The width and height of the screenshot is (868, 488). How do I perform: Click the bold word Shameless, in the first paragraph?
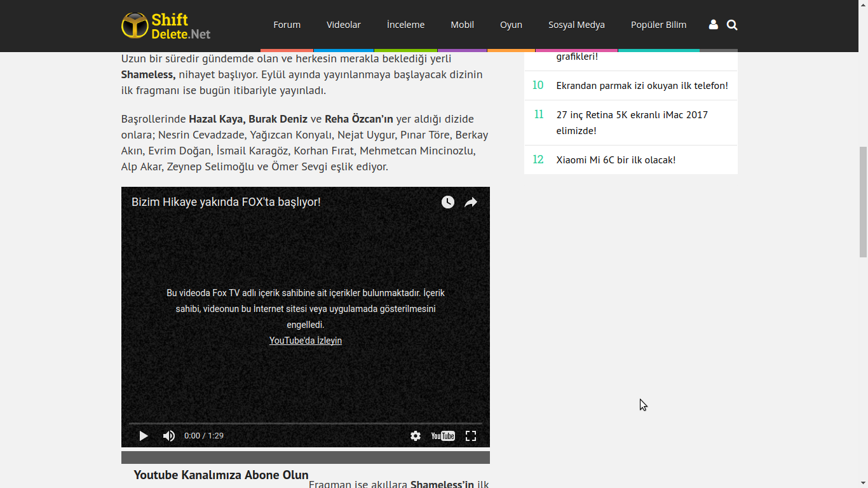pos(148,74)
